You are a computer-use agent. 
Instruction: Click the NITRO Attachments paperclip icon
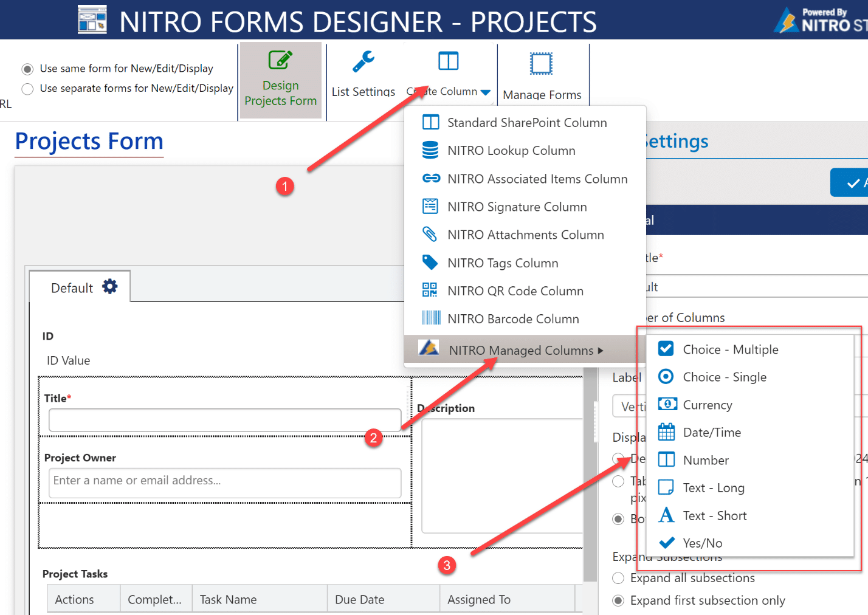tap(430, 234)
